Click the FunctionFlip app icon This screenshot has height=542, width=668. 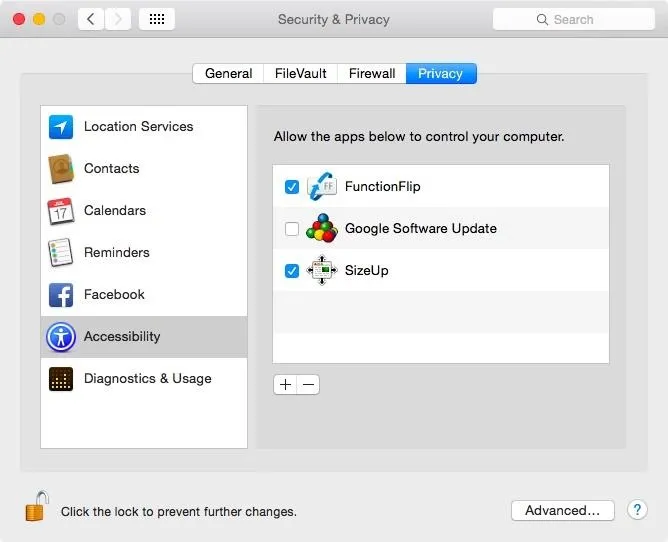322,186
